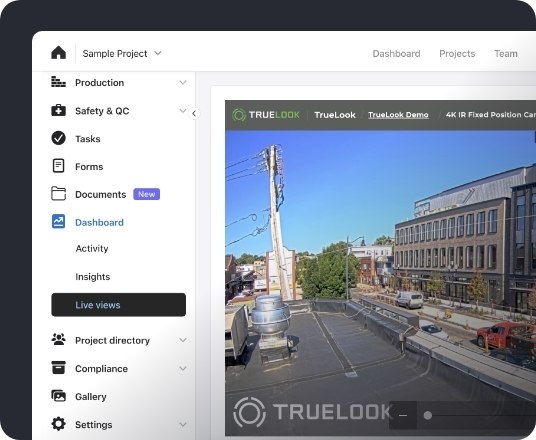Click the Production label
The height and width of the screenshot is (440, 536).
click(99, 83)
